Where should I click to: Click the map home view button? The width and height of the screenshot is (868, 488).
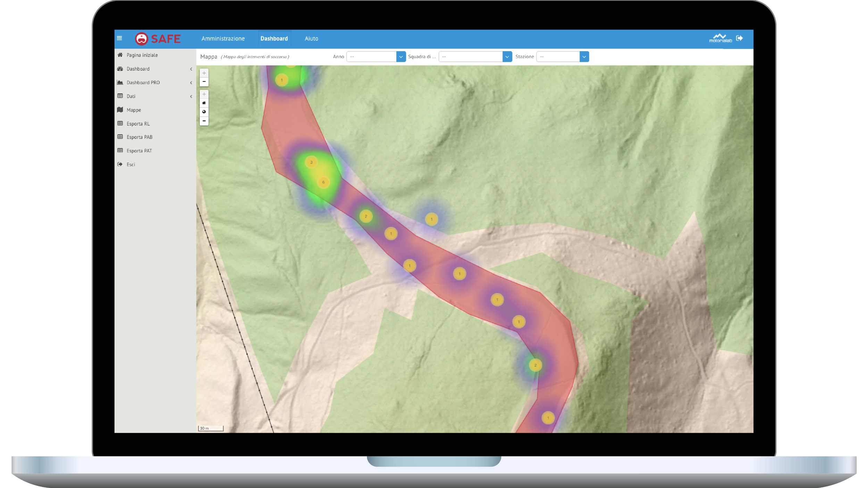pos(204,103)
